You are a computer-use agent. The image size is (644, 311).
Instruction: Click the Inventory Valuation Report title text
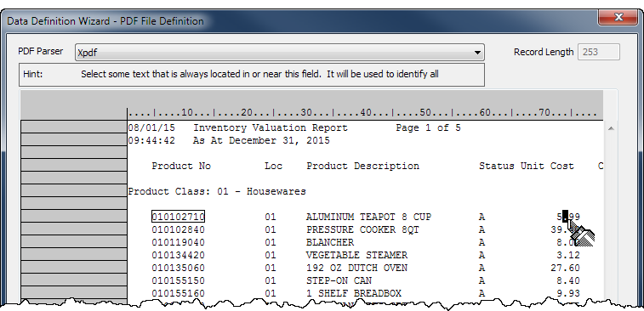tap(271, 127)
